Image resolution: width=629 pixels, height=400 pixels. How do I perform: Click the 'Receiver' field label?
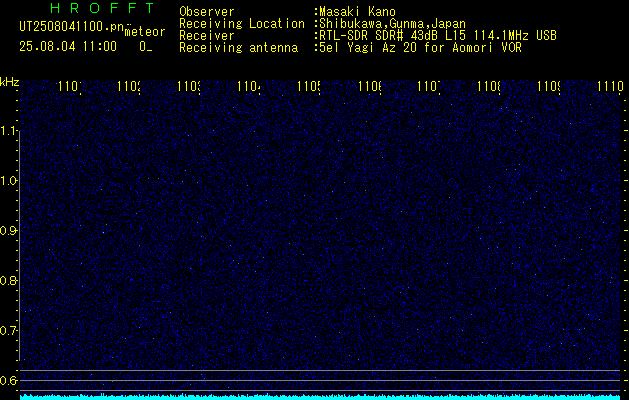[x=207, y=36]
